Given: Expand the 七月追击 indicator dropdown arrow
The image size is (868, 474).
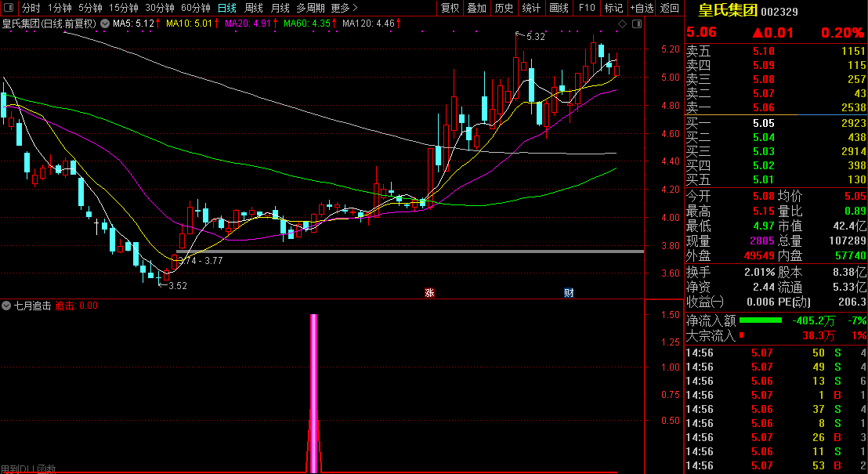Looking at the screenshot, I should [6, 305].
